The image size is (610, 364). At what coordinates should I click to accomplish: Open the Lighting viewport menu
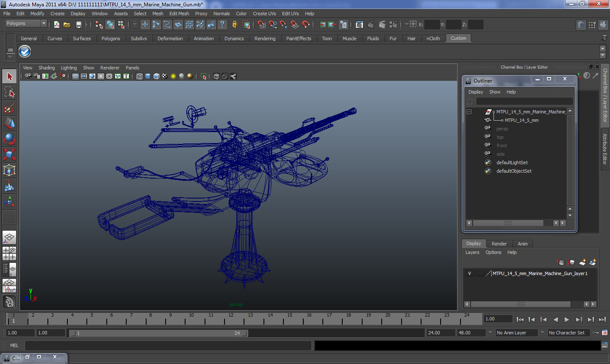point(69,68)
